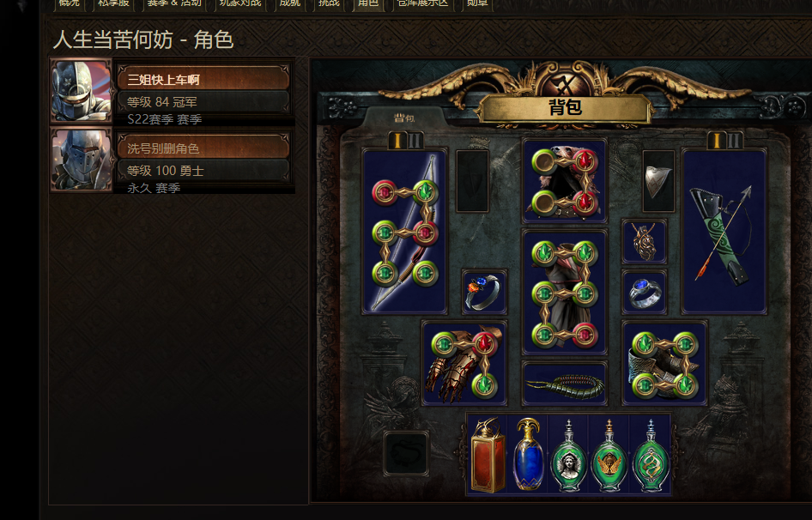Select the centipede-like belt item
The height and width of the screenshot is (520, 812).
click(565, 384)
